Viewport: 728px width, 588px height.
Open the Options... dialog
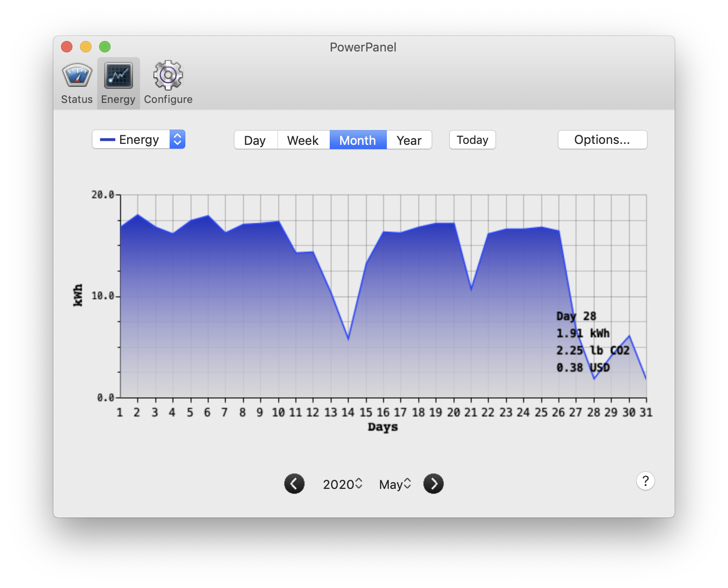pyautogui.click(x=602, y=140)
